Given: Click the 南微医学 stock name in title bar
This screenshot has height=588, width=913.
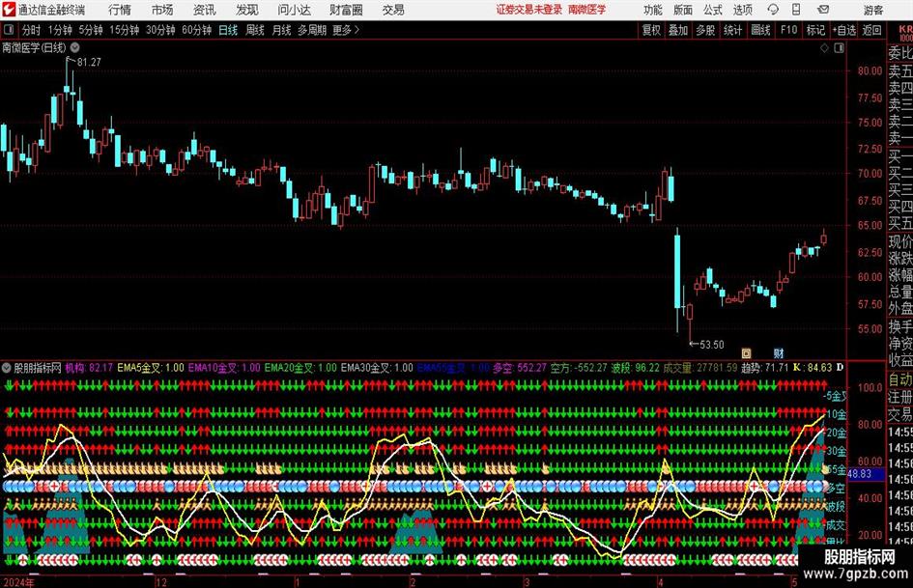Looking at the screenshot, I should (587, 10).
